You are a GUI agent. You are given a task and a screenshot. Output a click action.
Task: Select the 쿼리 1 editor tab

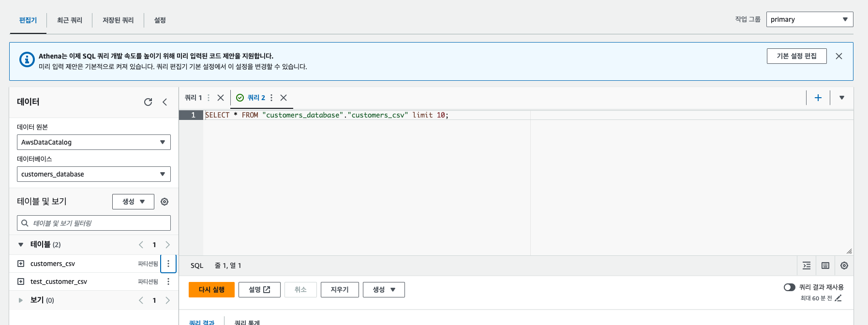(x=193, y=98)
